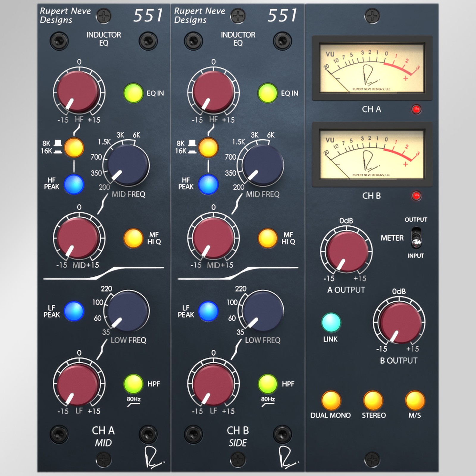Click the signature logo on CH B SIDE module
The height and width of the screenshot is (476, 476).
pos(289,457)
